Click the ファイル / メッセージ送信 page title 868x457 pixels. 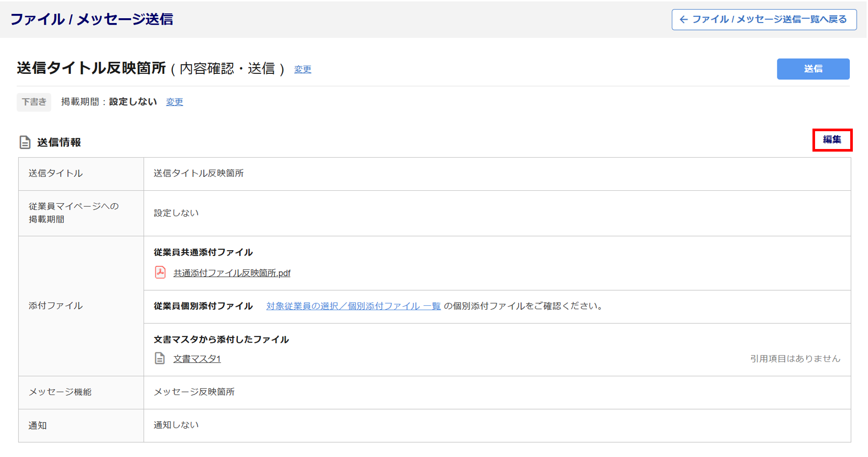92,19
